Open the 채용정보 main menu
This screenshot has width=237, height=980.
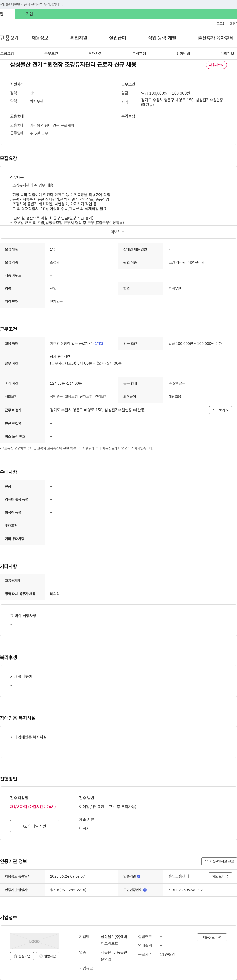40,38
